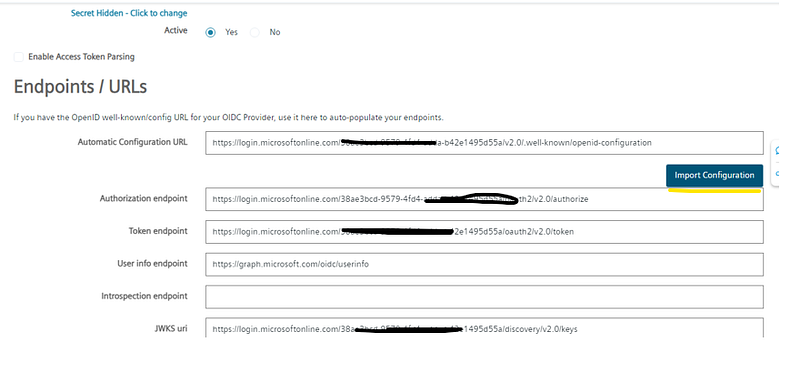This screenshot has height=374, width=800.
Task: Click the JWKS uri label
Action: pos(171,328)
